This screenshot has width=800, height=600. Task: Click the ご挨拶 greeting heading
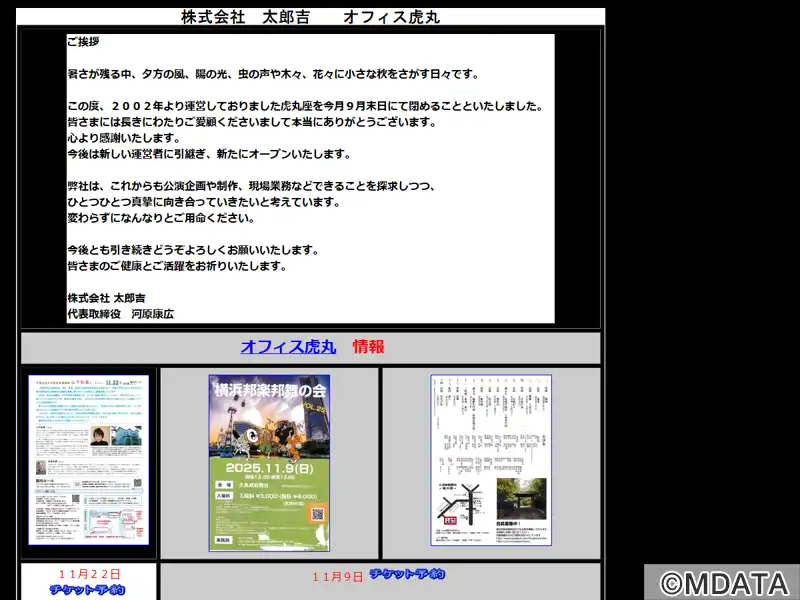click(x=83, y=42)
